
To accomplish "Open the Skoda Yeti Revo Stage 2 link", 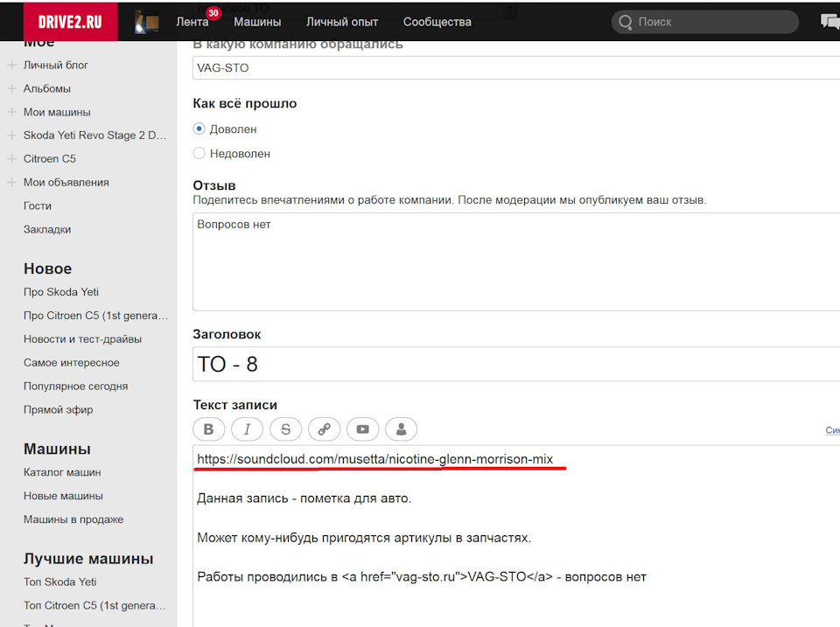I will [94, 136].
